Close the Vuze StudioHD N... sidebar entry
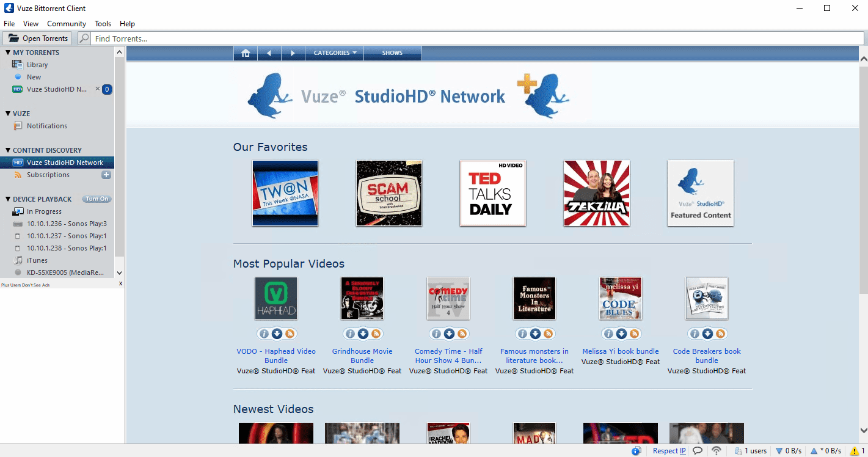The image size is (868, 457). tap(98, 89)
